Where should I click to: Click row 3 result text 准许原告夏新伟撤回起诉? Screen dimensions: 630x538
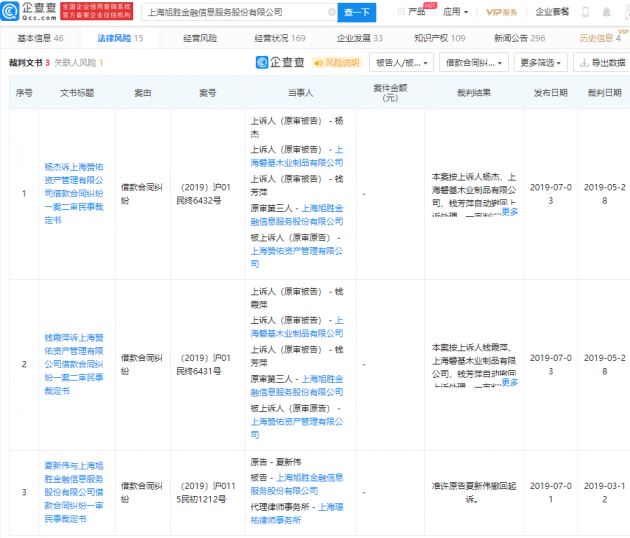(474, 493)
